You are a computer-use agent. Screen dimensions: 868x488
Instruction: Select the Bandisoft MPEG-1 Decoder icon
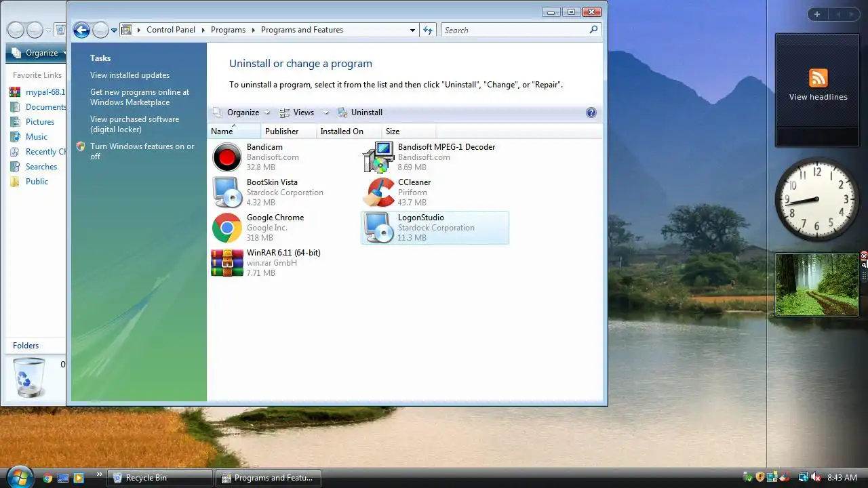378,157
